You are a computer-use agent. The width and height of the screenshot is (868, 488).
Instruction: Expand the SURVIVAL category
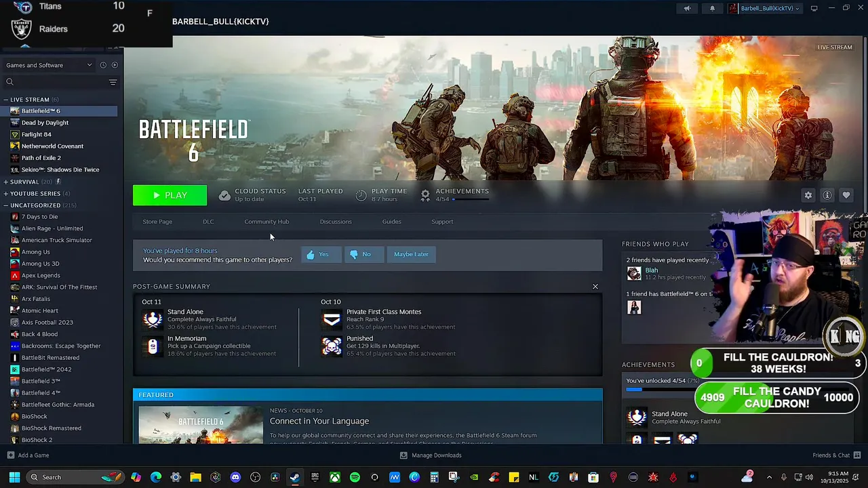tap(5, 182)
